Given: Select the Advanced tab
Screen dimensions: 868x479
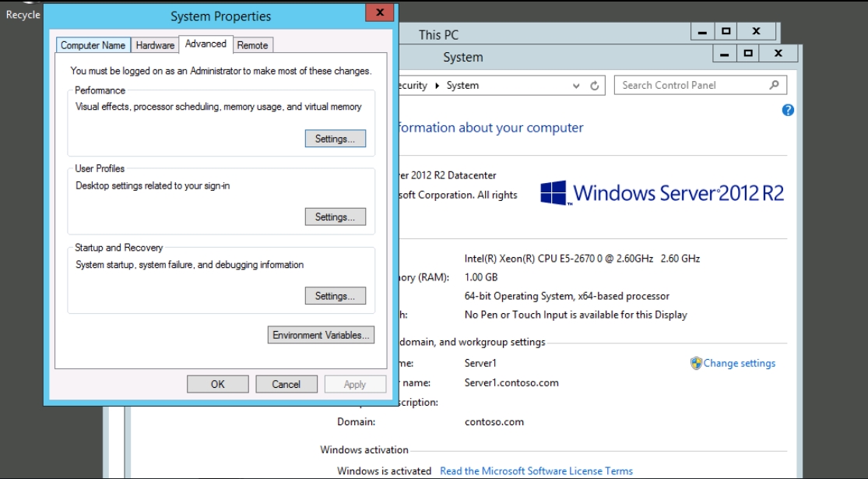Looking at the screenshot, I should [206, 44].
